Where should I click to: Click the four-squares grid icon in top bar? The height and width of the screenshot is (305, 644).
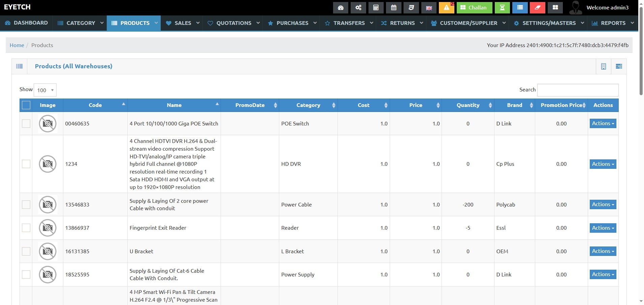(555, 7)
